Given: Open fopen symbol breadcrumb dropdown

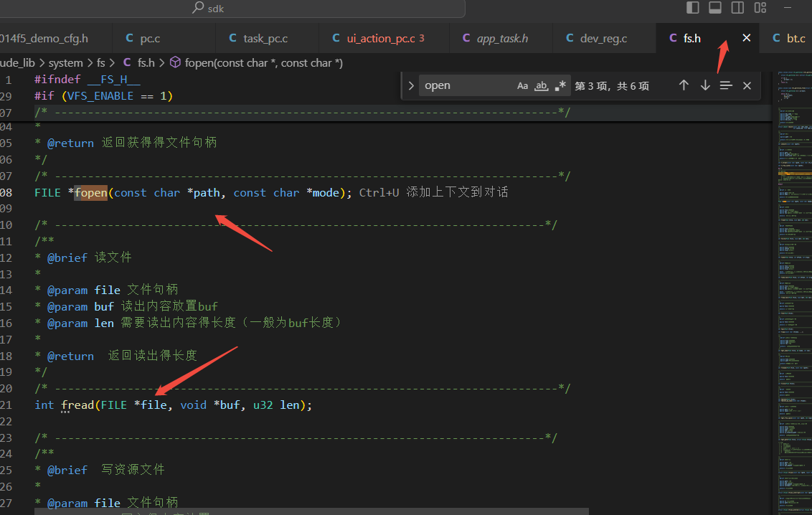Looking at the screenshot, I should 263,63.
